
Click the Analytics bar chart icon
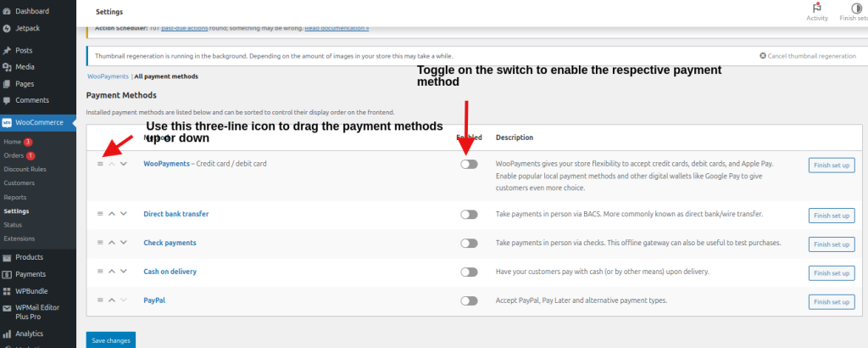[7, 334]
